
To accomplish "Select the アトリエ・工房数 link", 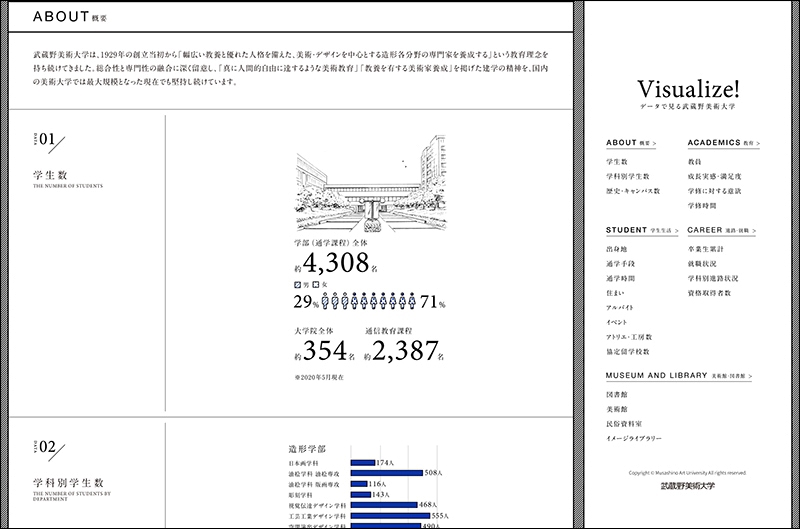I will pos(629,337).
